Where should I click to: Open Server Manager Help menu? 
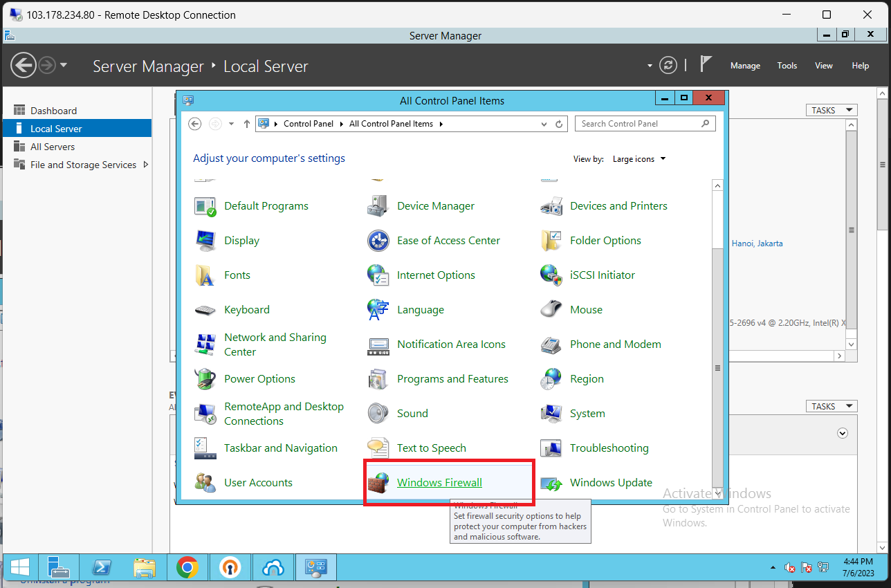click(861, 66)
